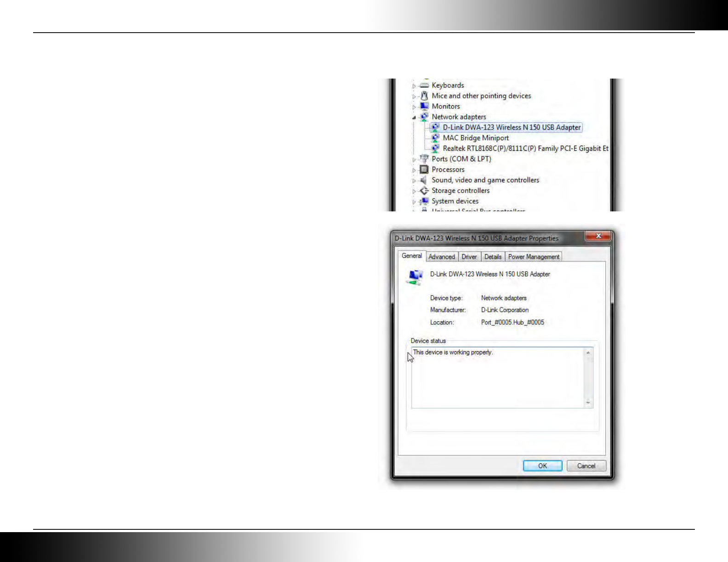
Task: Switch to the General tab
Action: (x=412, y=256)
